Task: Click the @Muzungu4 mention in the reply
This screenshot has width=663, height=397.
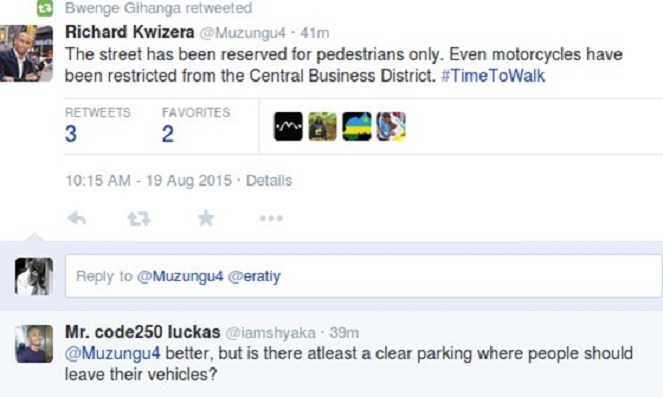Action: tap(112, 353)
